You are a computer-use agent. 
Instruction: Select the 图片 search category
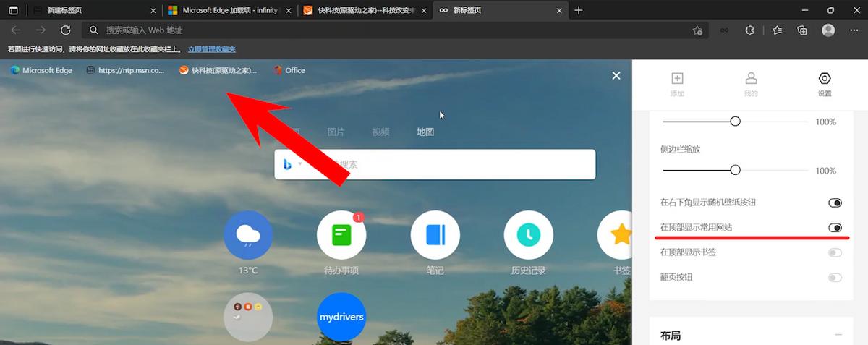336,132
